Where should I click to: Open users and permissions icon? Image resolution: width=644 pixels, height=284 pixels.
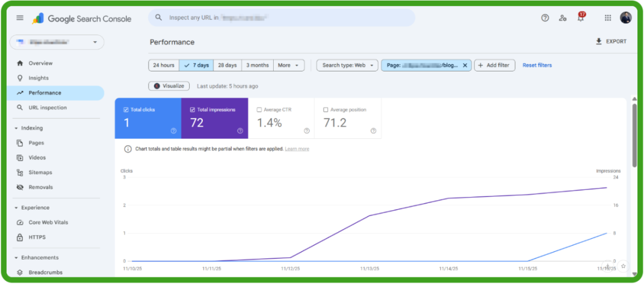point(562,18)
